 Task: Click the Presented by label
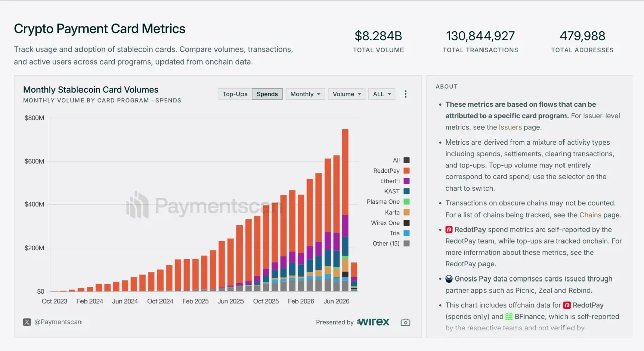(335, 322)
